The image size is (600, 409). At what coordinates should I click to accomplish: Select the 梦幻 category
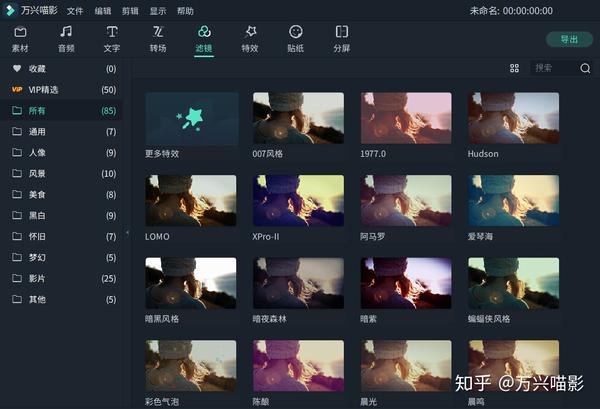pos(61,257)
